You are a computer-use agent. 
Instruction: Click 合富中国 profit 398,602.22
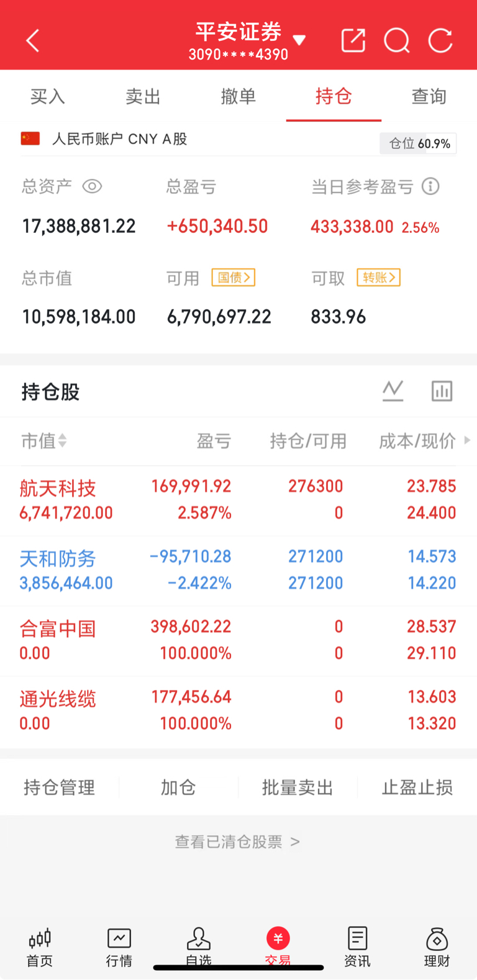191,627
